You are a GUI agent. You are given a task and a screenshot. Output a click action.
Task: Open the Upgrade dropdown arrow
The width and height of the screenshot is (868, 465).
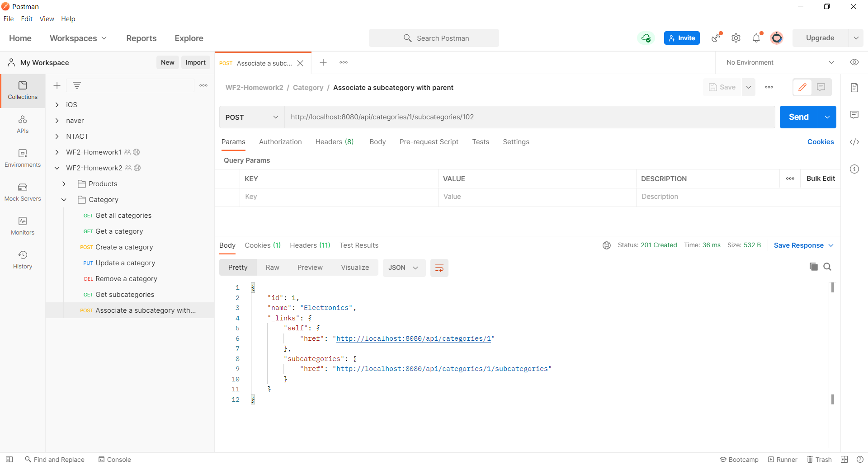856,38
